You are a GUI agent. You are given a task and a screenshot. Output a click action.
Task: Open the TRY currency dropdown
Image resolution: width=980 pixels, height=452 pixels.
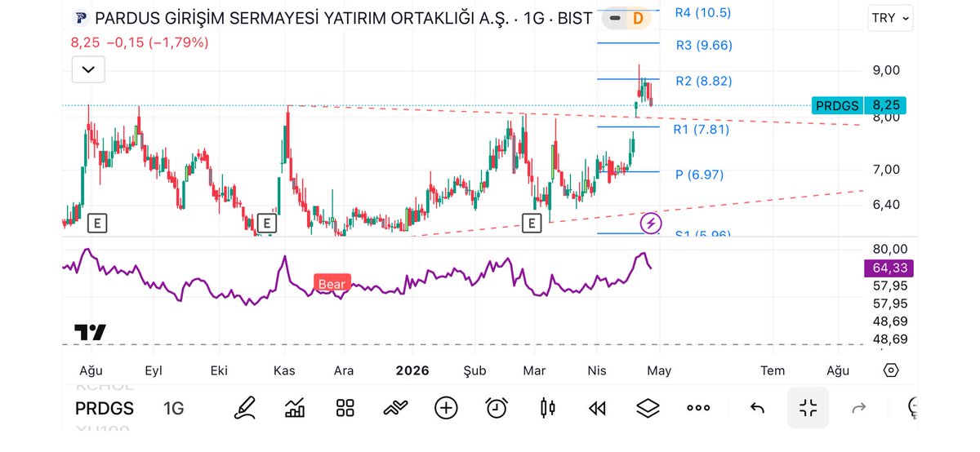click(889, 18)
